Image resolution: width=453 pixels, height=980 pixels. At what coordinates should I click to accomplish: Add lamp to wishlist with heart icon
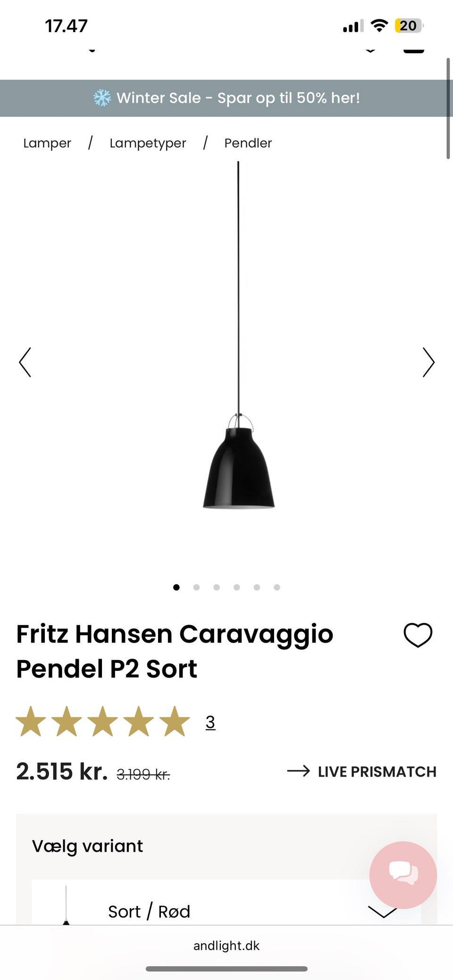(418, 635)
